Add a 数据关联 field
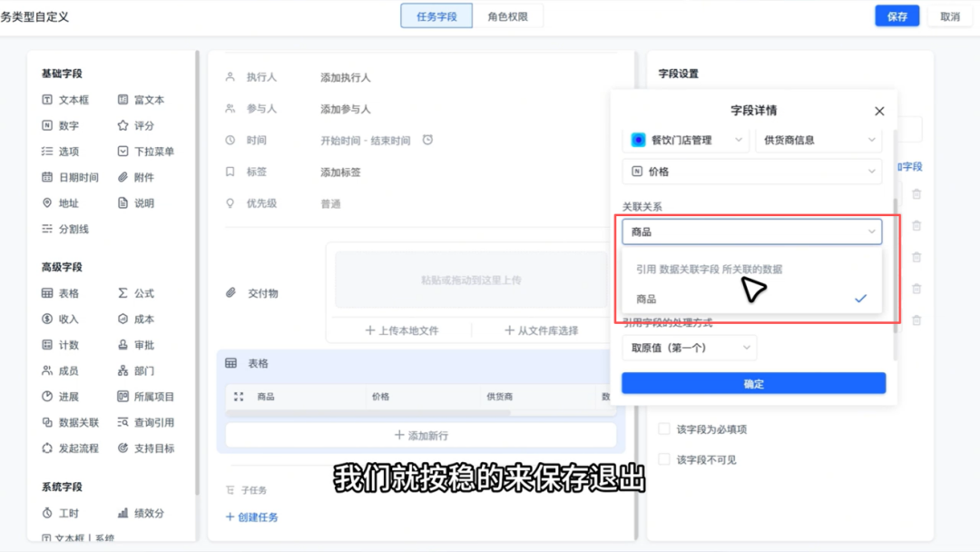The height and width of the screenshot is (552, 980). (x=71, y=422)
